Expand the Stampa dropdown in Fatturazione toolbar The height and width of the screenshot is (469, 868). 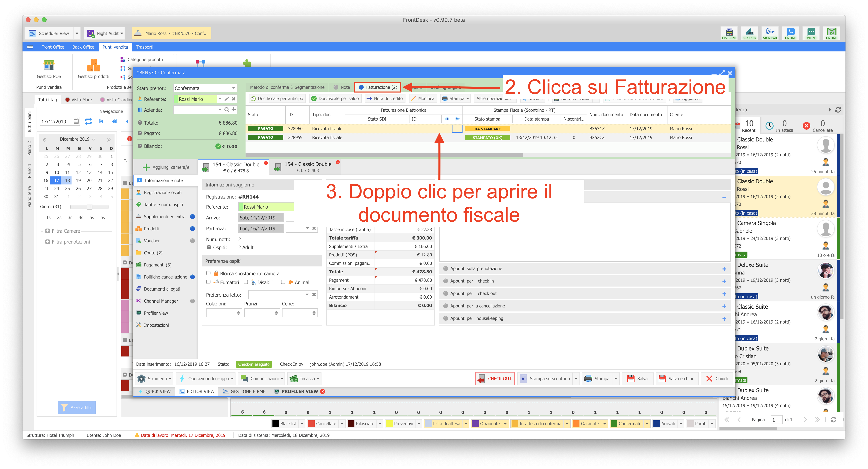[x=468, y=99]
